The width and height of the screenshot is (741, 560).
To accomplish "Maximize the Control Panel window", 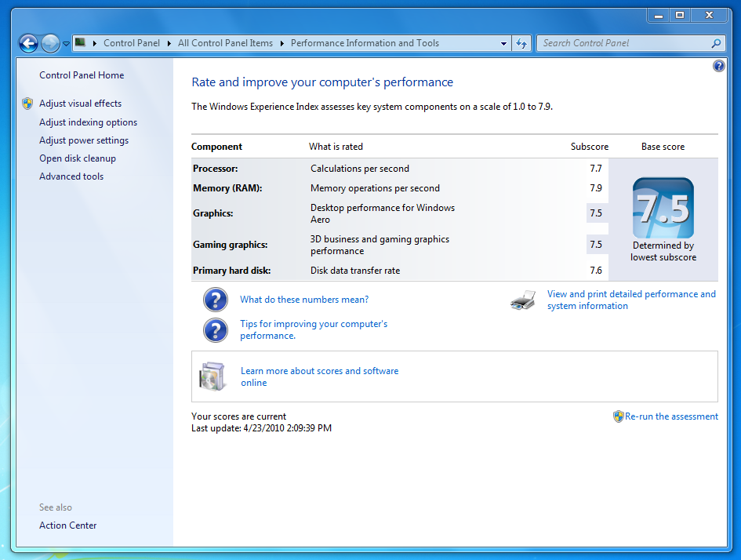I will (x=680, y=15).
